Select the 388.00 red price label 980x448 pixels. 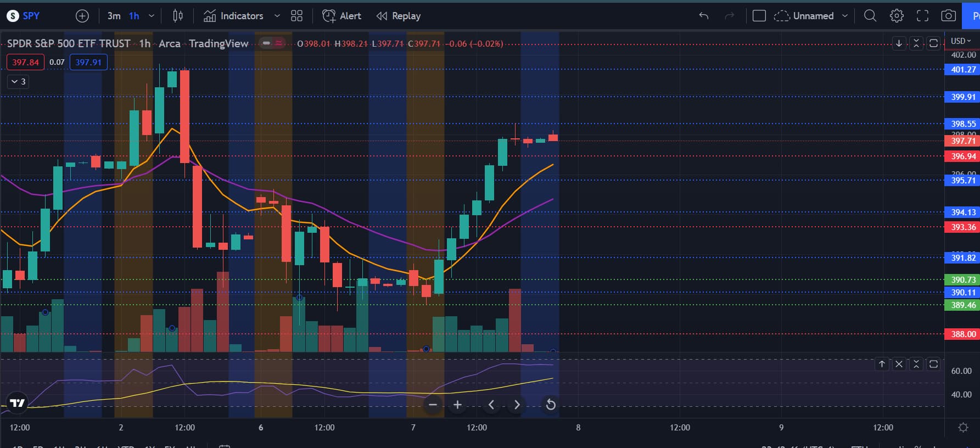click(962, 334)
